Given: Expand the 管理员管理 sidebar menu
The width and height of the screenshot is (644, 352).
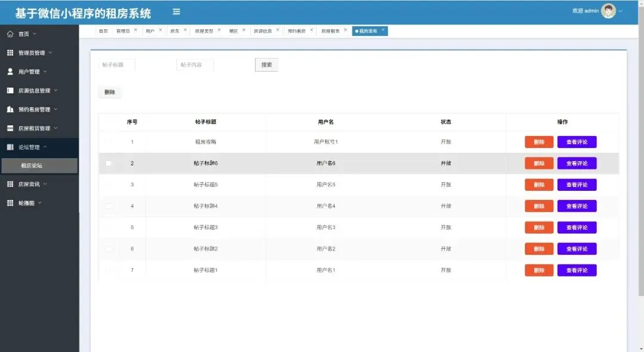Looking at the screenshot, I should [51, 53].
